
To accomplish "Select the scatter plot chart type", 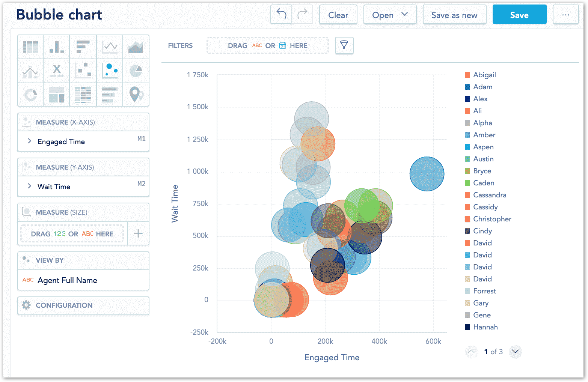I will point(83,71).
